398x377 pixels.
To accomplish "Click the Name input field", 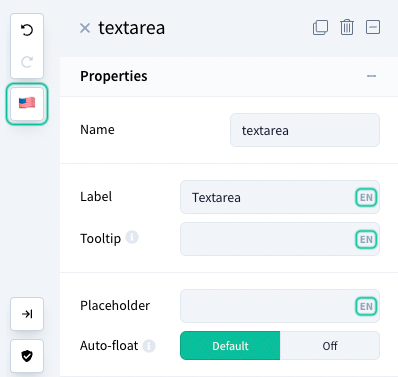I will pyautogui.click(x=305, y=130).
